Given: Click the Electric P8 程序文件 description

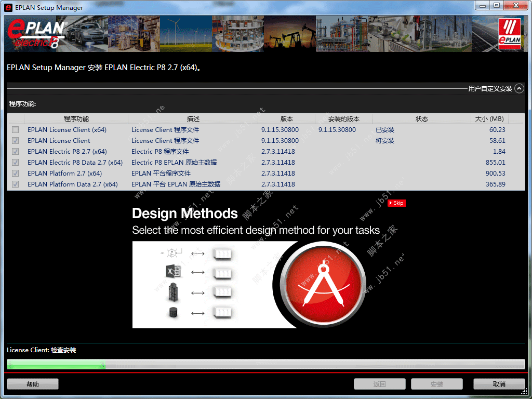Looking at the screenshot, I should 160,151.
